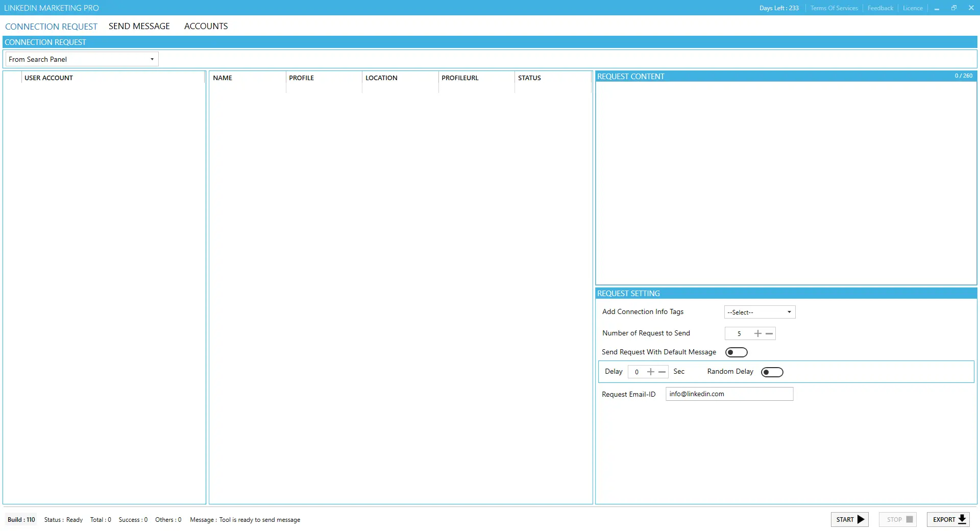Click the Delay minus icon
980x531 pixels.
pos(662,372)
